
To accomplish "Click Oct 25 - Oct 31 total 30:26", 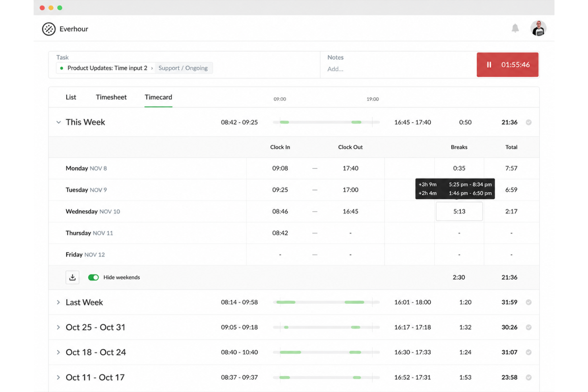I will pyautogui.click(x=509, y=327).
